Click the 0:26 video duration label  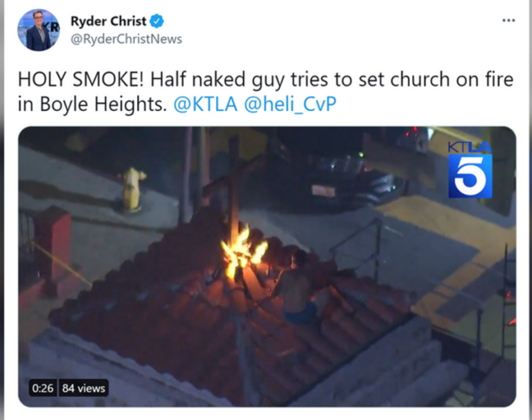(43, 388)
